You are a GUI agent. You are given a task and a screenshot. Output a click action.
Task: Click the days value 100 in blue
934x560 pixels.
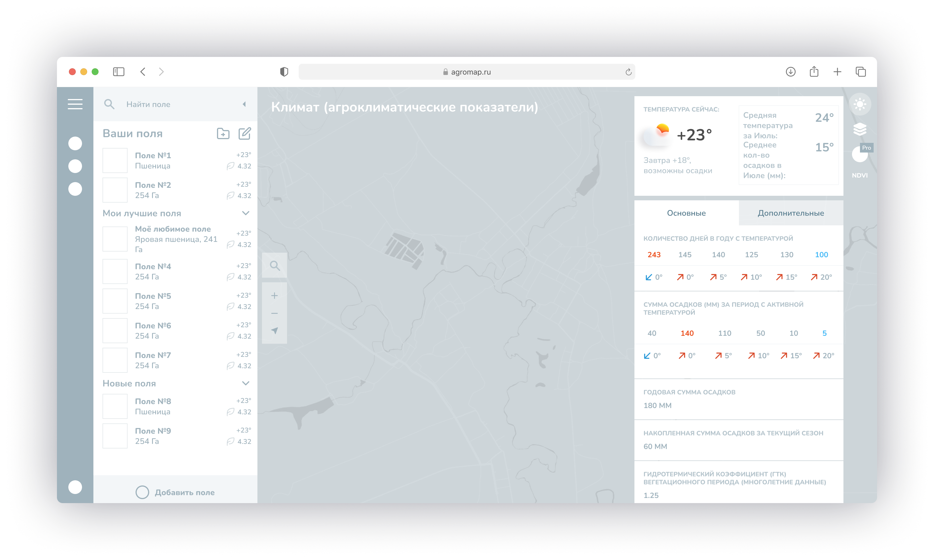point(822,255)
